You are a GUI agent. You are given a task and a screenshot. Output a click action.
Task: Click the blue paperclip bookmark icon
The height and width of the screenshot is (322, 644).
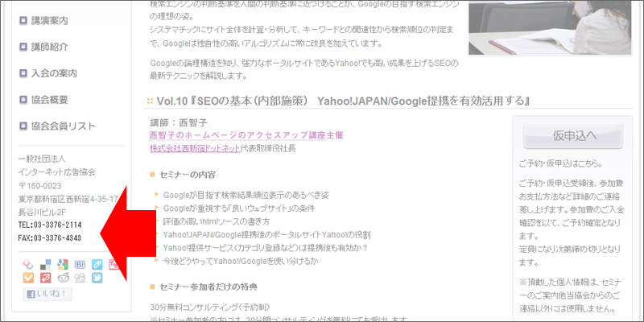click(x=97, y=264)
